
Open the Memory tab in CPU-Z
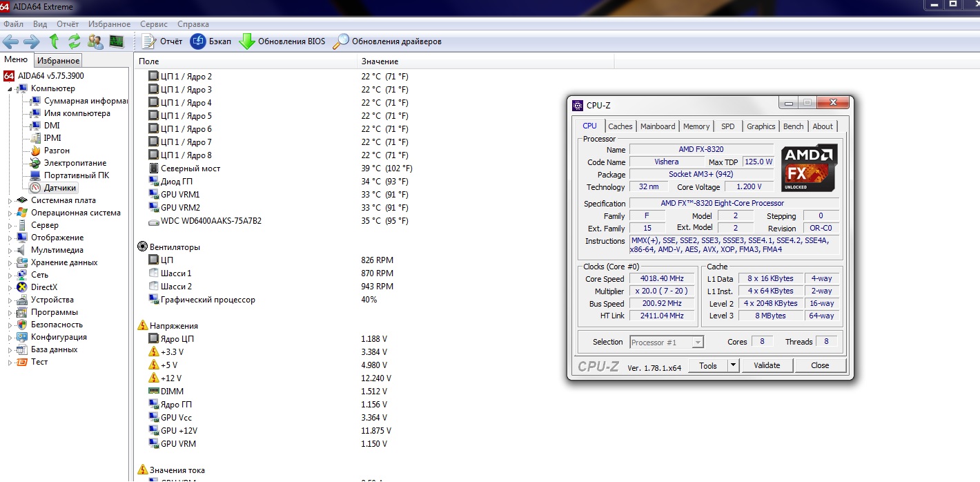[x=696, y=126]
